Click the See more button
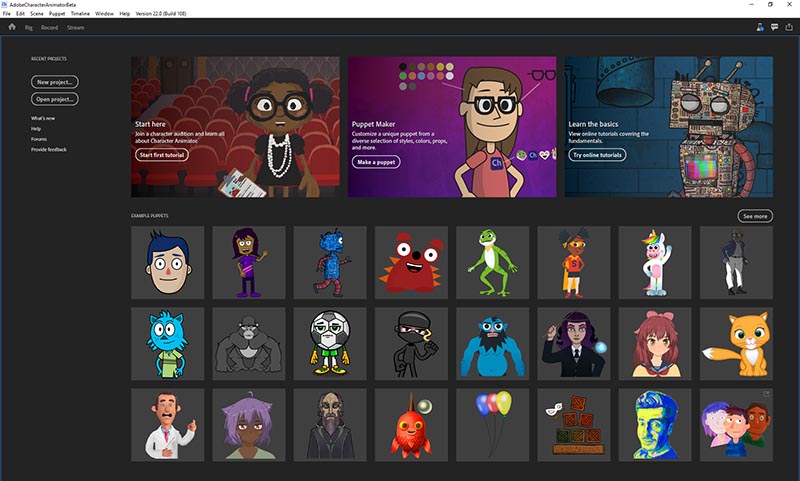This screenshot has height=481, width=800. [x=755, y=216]
